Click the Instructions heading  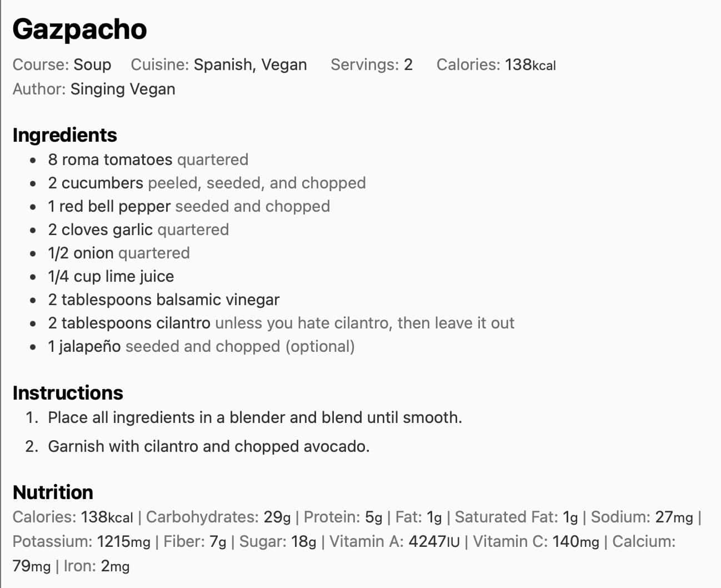click(68, 393)
